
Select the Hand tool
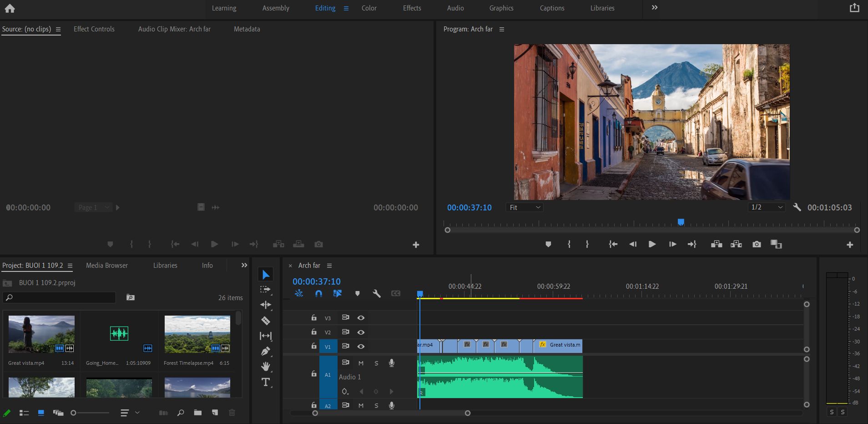(x=266, y=367)
